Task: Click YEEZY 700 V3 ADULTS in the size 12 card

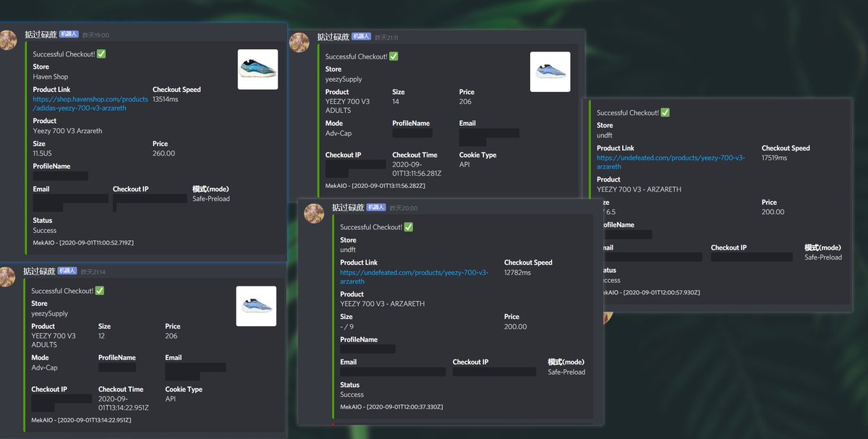Action: (x=53, y=340)
